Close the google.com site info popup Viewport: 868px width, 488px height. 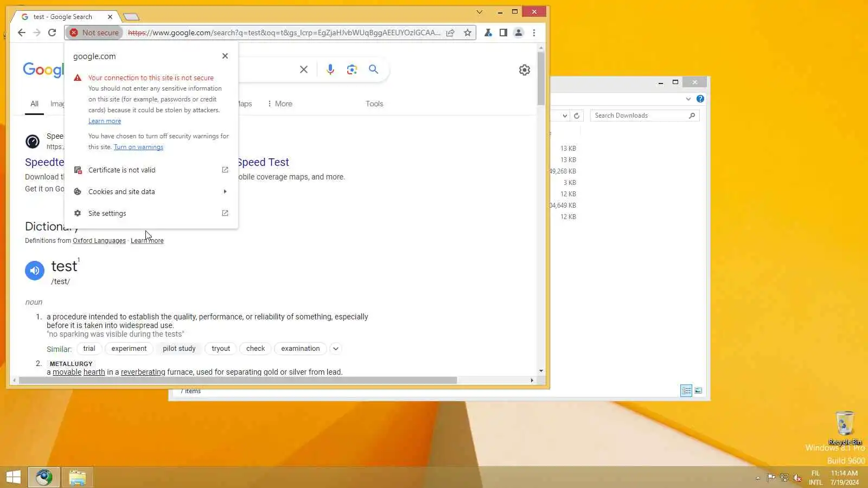tap(225, 56)
